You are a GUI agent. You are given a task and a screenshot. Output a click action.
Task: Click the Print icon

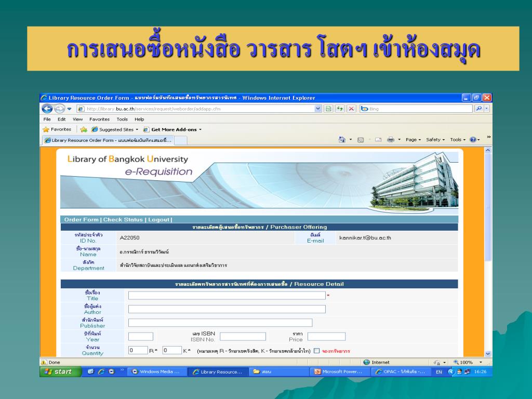pyautogui.click(x=391, y=140)
